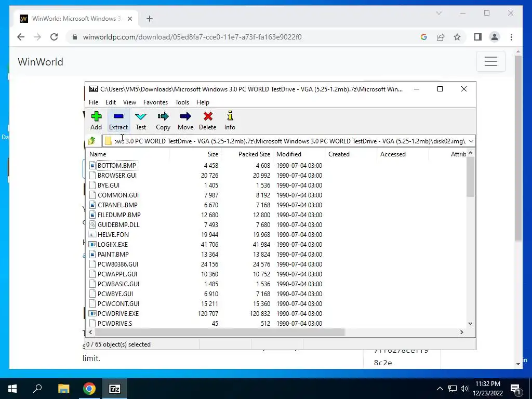Image resolution: width=532 pixels, height=399 pixels.
Task: Open the File menu in 7-Zip
Action: tap(94, 102)
